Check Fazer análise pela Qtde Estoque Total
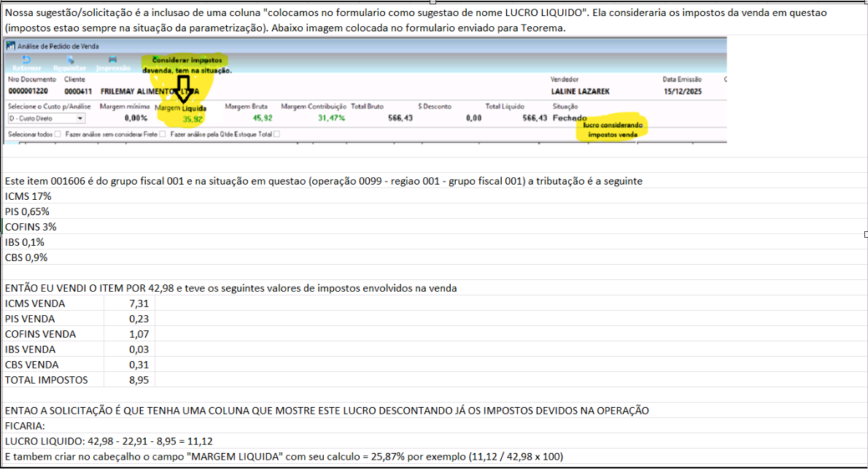868x469 pixels. (x=276, y=134)
